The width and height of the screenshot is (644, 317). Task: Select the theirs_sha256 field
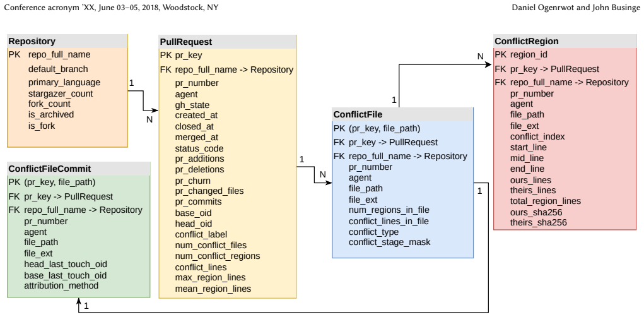[539, 223]
